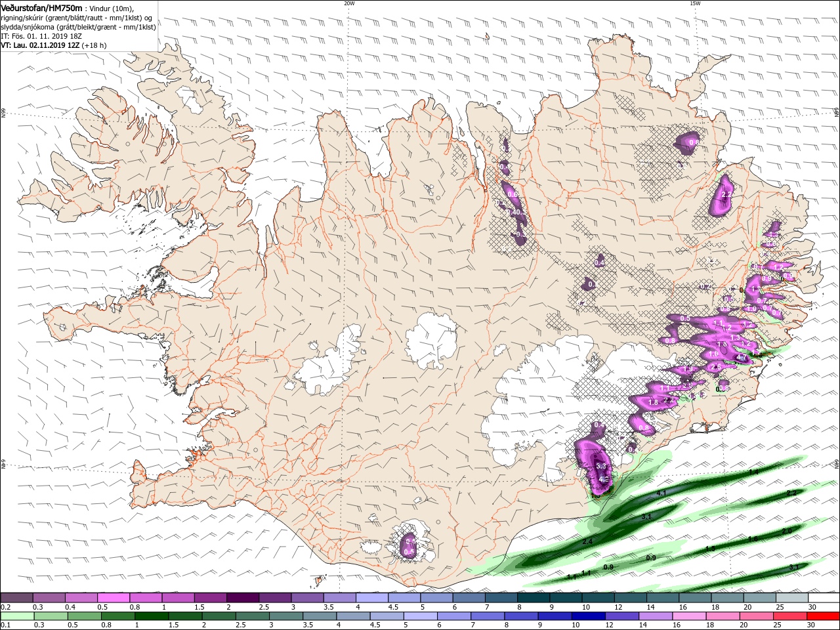
Task: Click the 'slydda/snjókoma' legend description line
Action: pyautogui.click(x=78, y=27)
